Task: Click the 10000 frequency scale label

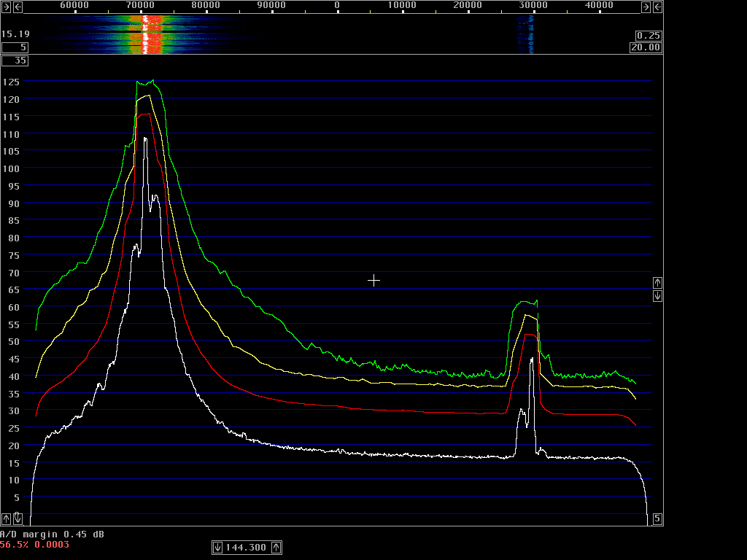Action: [x=402, y=5]
